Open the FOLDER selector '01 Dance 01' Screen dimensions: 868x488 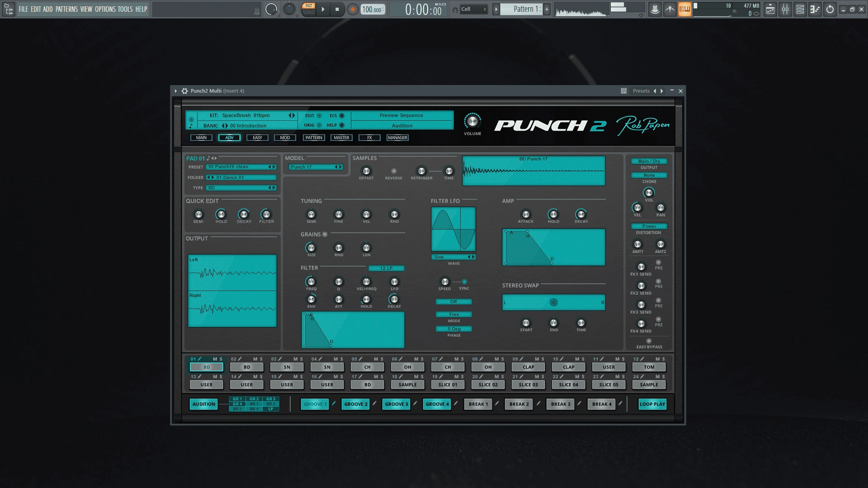click(241, 178)
